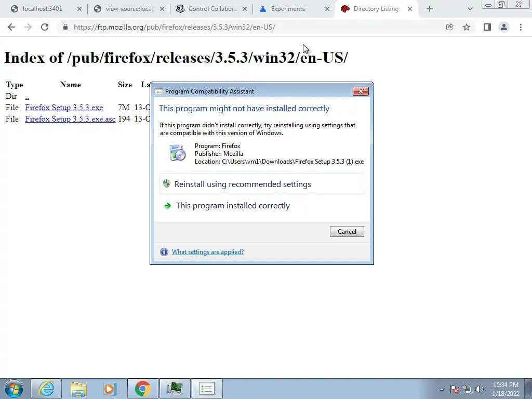Image resolution: width=532 pixels, height=399 pixels.
Task: Click the Action Center flag tray icon
Action: click(455, 389)
